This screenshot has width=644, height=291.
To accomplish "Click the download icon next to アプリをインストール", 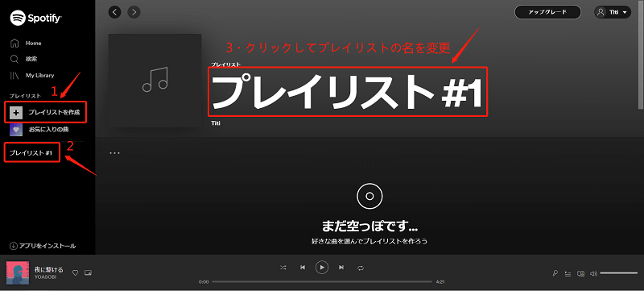I will [x=13, y=246].
